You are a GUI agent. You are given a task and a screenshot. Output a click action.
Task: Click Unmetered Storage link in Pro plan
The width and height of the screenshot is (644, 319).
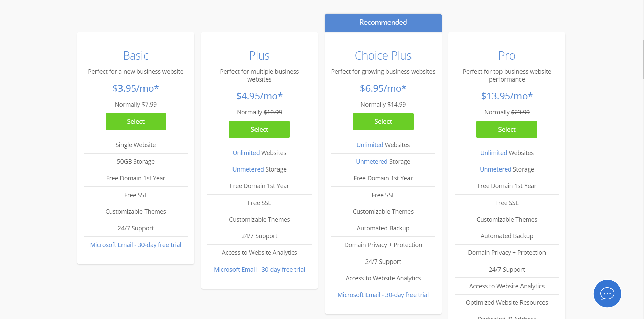(495, 169)
